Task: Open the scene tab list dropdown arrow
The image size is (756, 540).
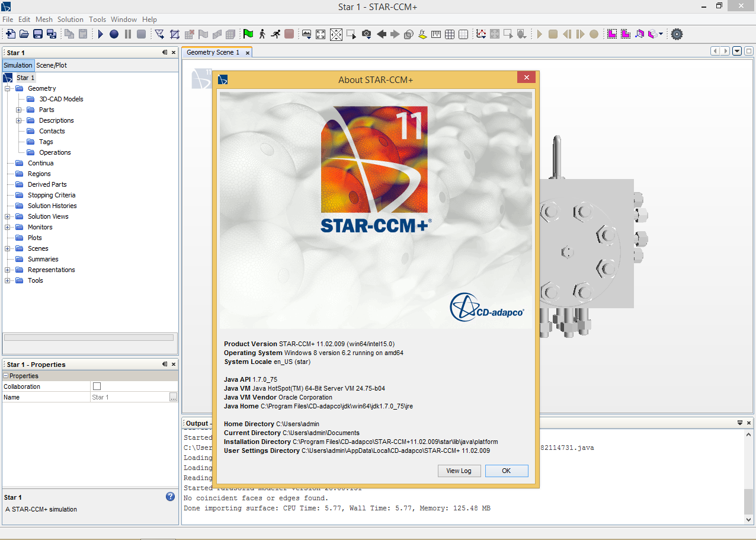Action: click(737, 51)
